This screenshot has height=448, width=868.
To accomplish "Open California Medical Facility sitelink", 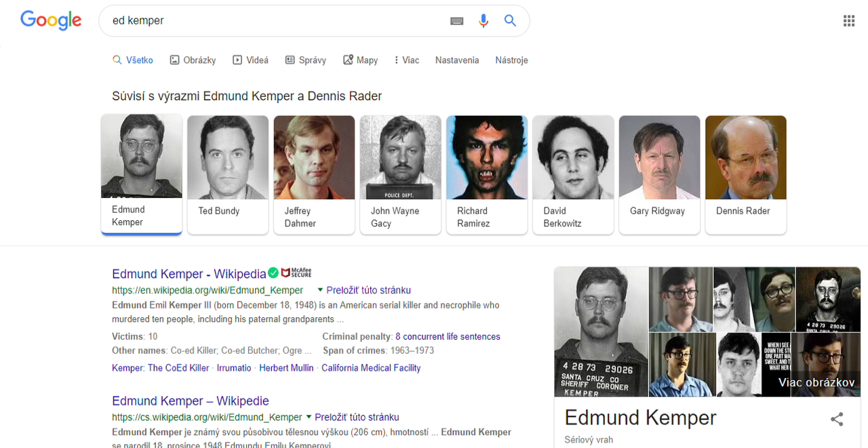I will [x=371, y=368].
